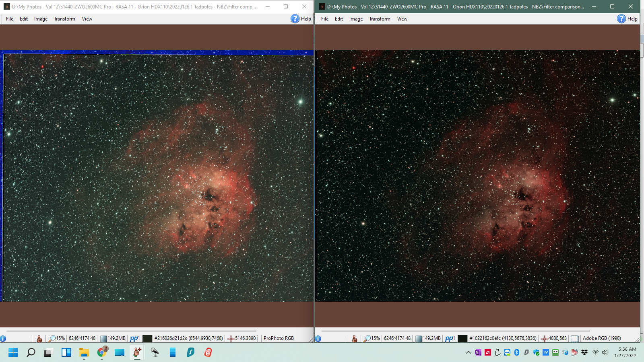644x362 pixels.
Task: Click Help button in right window
Action: (627, 19)
